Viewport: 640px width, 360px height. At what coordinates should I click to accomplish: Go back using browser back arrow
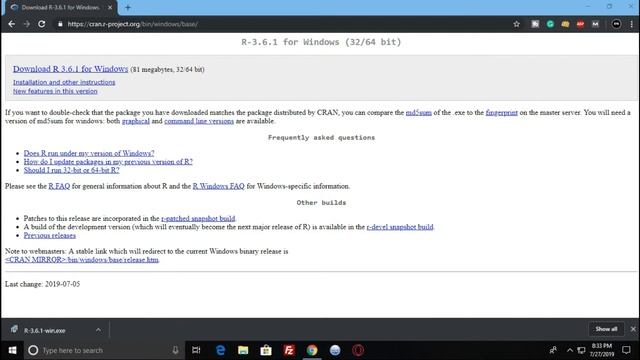11,24
